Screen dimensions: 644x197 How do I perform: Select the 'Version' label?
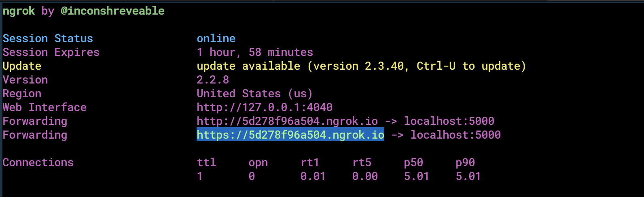(x=25, y=80)
